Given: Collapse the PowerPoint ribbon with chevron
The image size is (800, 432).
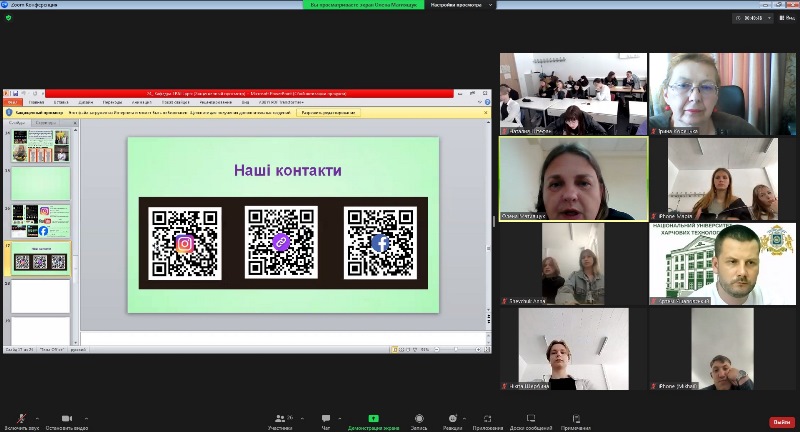Looking at the screenshot, I should click(x=480, y=102).
